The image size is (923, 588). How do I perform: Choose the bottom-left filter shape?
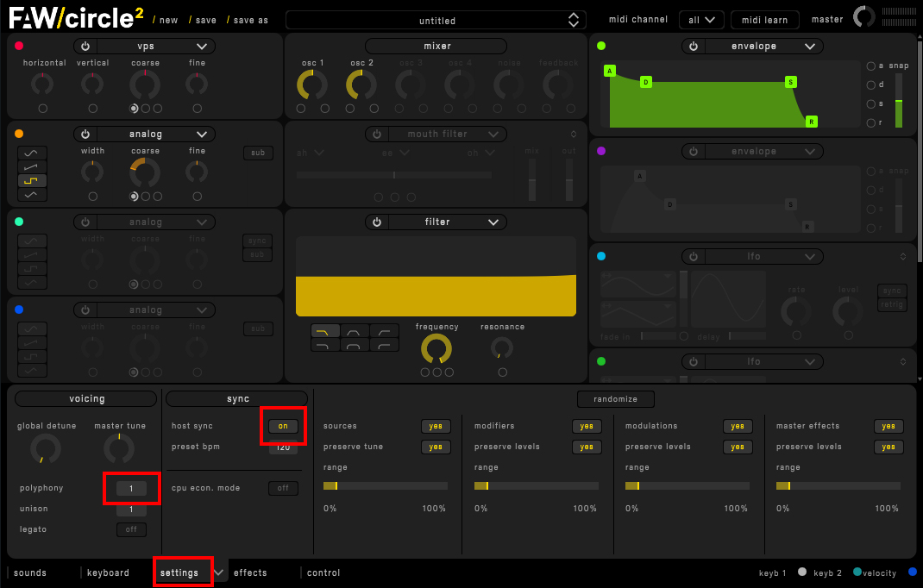(x=325, y=345)
